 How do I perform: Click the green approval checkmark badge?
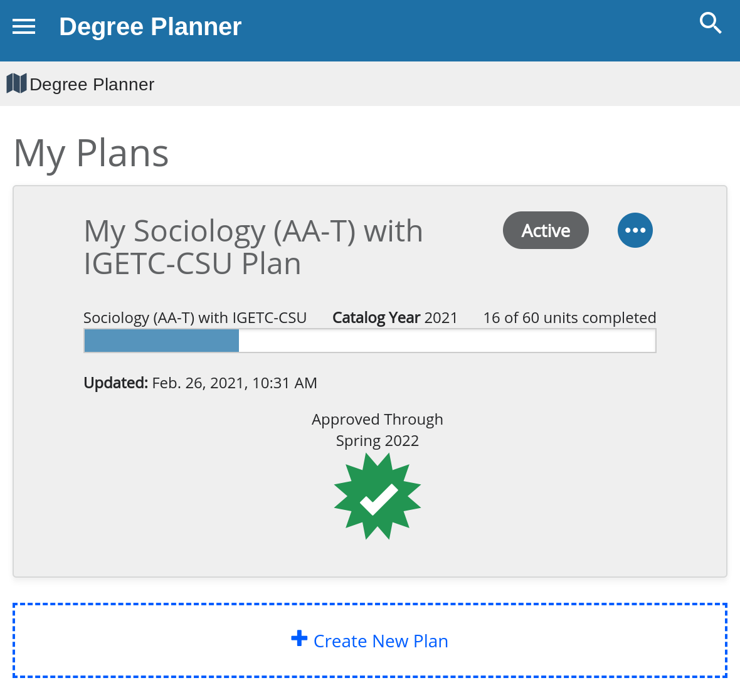[377, 496]
